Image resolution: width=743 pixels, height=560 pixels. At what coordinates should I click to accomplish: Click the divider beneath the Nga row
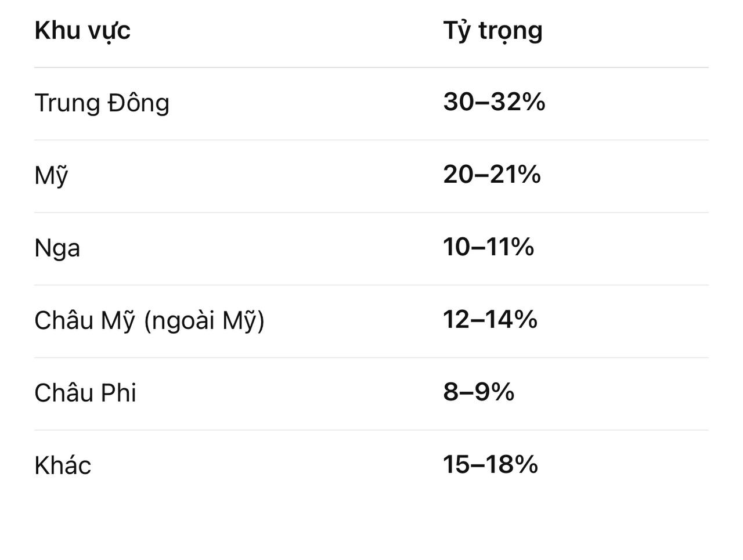click(371, 285)
